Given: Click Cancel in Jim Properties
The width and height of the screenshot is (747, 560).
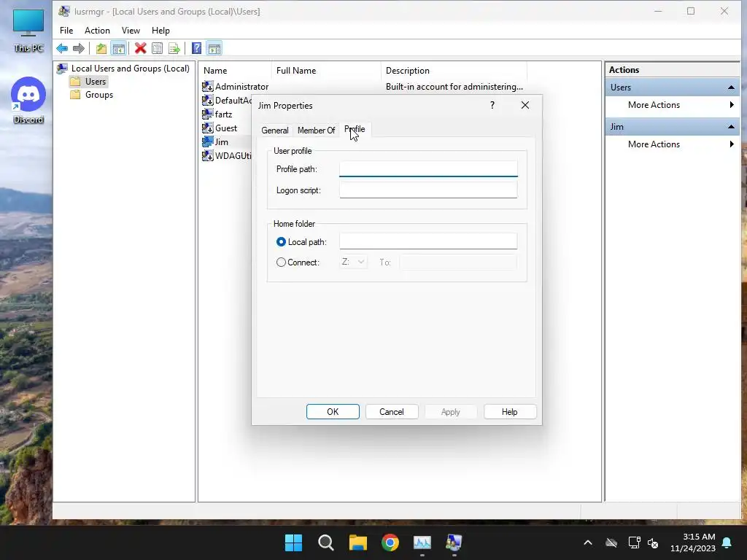Looking at the screenshot, I should (392, 412).
